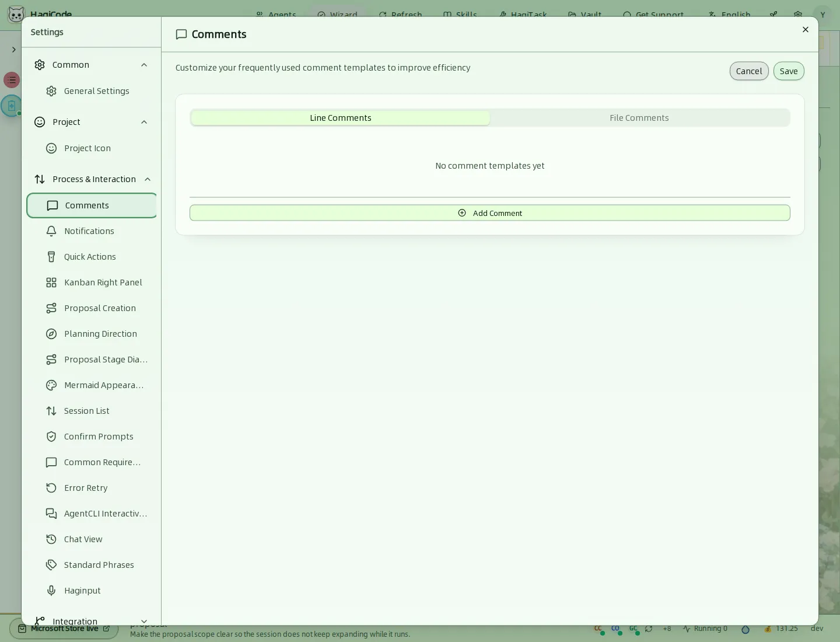Open Kanban Right Panel grid icon
Image resolution: width=840 pixels, height=642 pixels.
51,282
